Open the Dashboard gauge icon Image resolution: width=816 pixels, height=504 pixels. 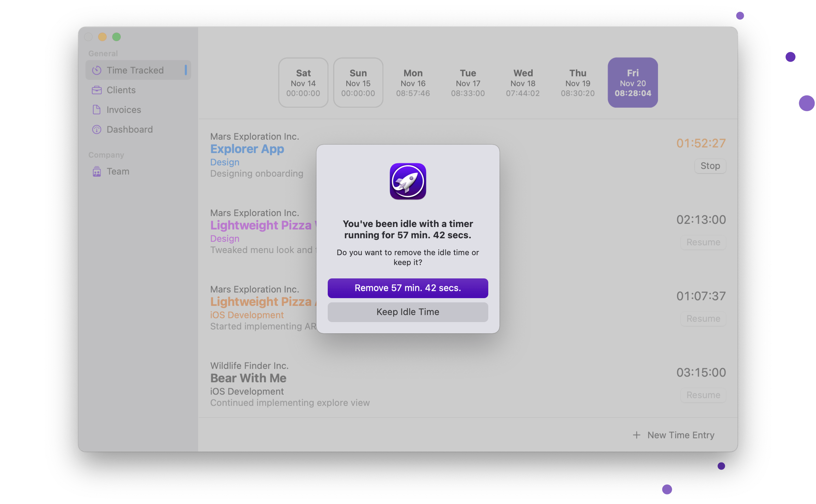97,130
